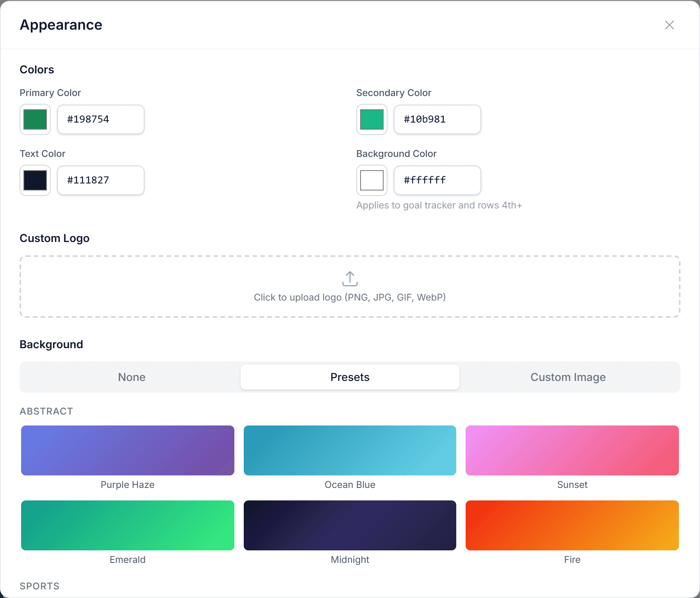700x598 pixels.
Task: Select the Ocean Blue preset background
Action: (350, 450)
